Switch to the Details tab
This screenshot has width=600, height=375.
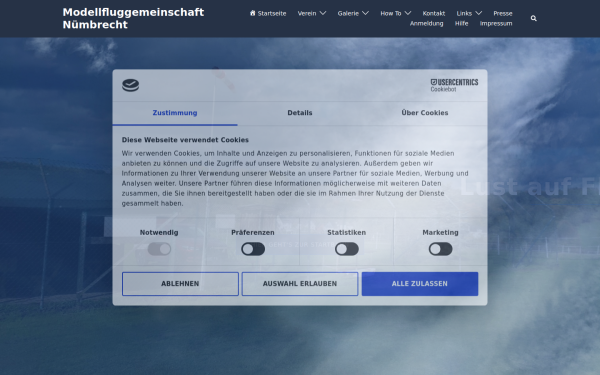(x=300, y=113)
